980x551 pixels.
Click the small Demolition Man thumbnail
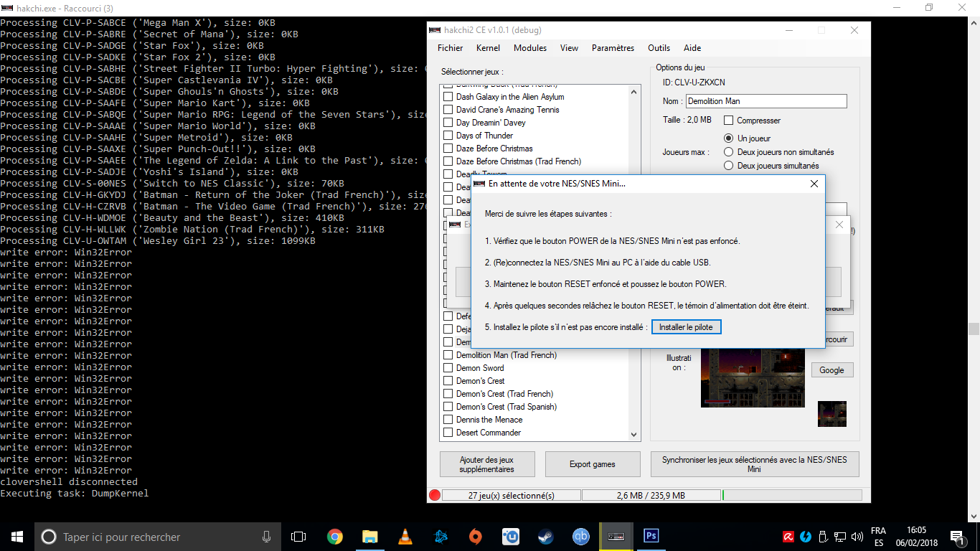point(832,414)
